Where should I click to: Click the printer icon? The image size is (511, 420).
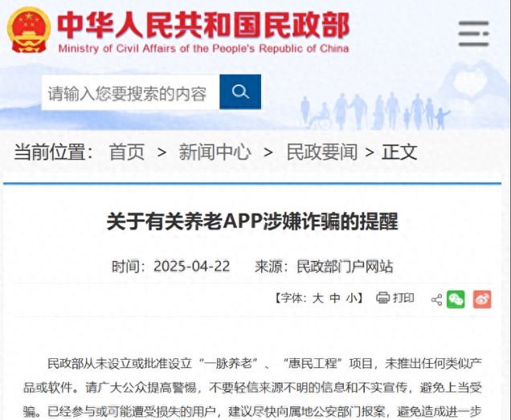383,298
